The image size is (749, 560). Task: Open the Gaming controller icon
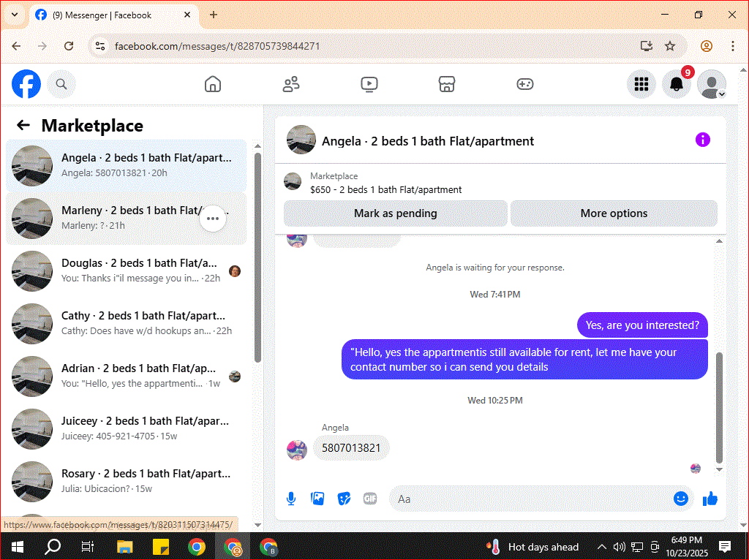(525, 84)
